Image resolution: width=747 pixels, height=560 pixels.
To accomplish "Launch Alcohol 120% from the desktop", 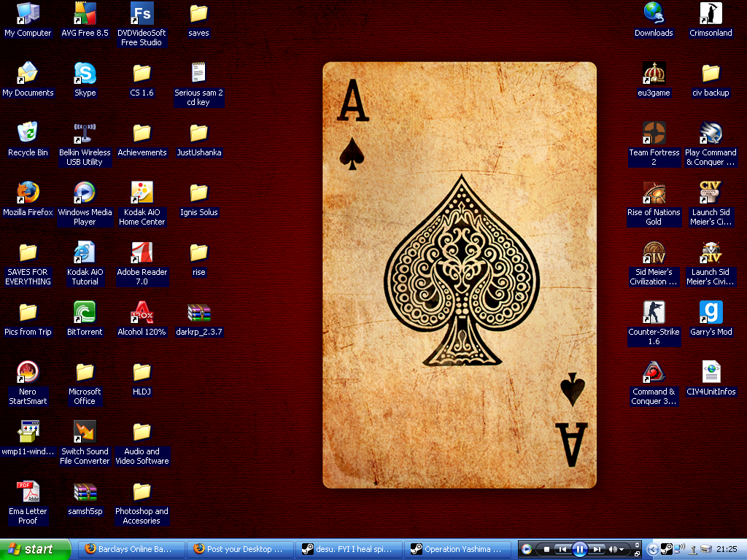I will 142,314.
